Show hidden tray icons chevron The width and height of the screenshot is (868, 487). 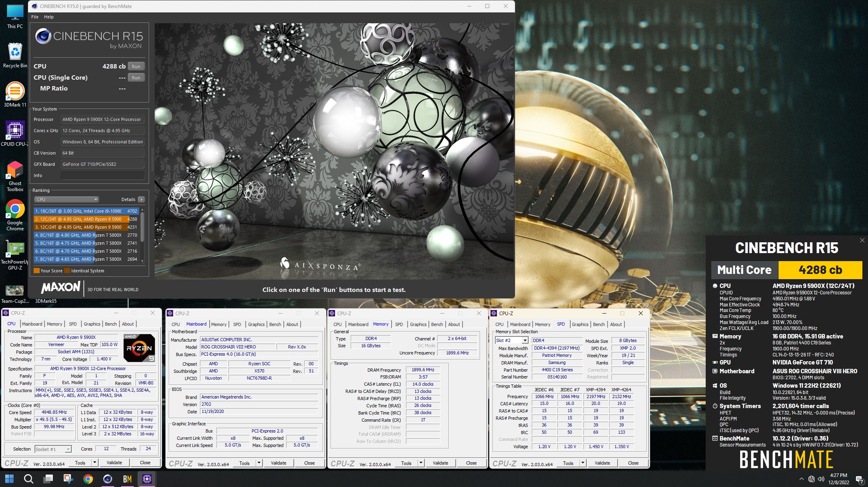pos(801,479)
